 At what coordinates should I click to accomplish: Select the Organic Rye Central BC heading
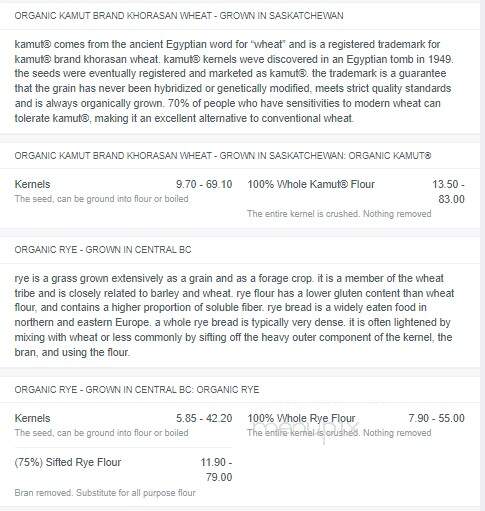point(103,250)
